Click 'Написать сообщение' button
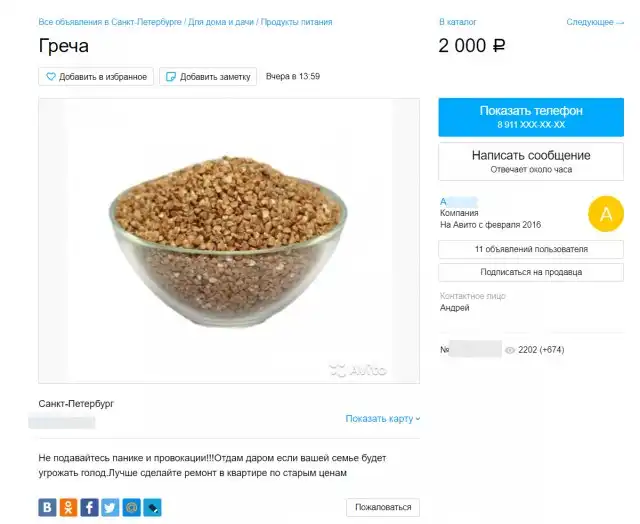Screen dimensions: 640x524 pos(531,161)
